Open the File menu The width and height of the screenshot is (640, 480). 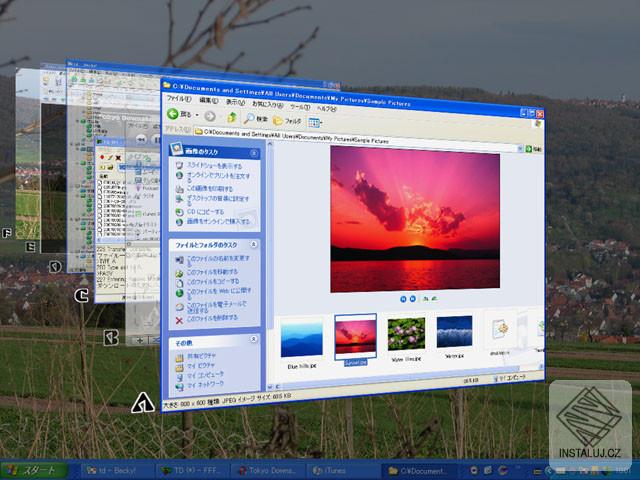pos(179,99)
